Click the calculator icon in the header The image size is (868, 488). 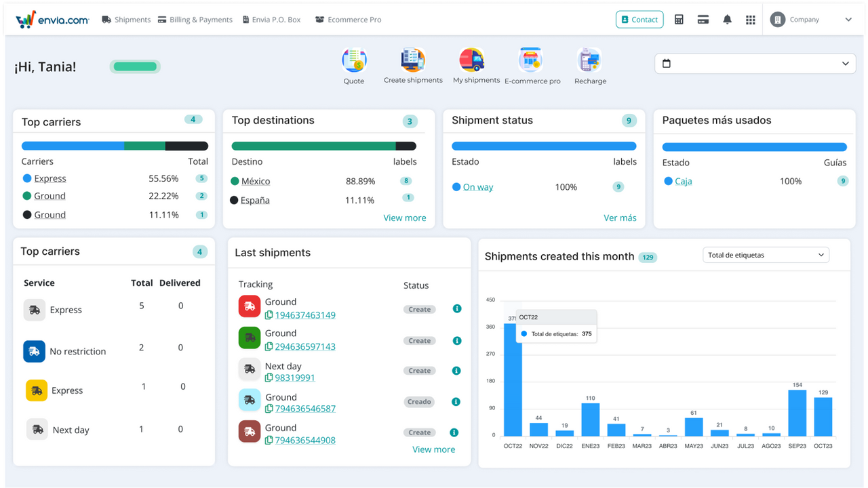(x=679, y=19)
